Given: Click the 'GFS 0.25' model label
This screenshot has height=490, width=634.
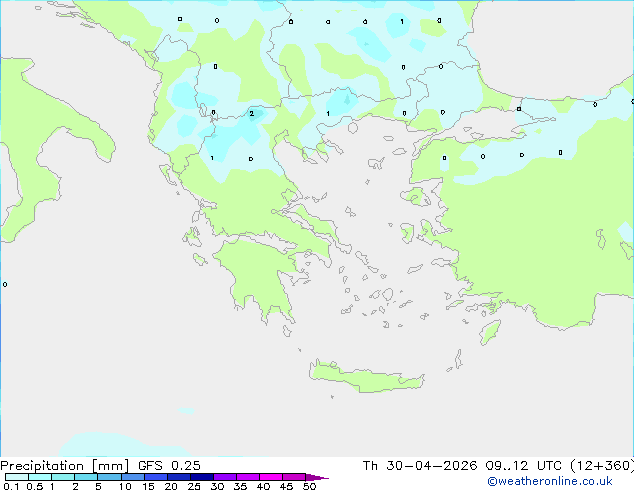Looking at the screenshot, I should point(169,466).
